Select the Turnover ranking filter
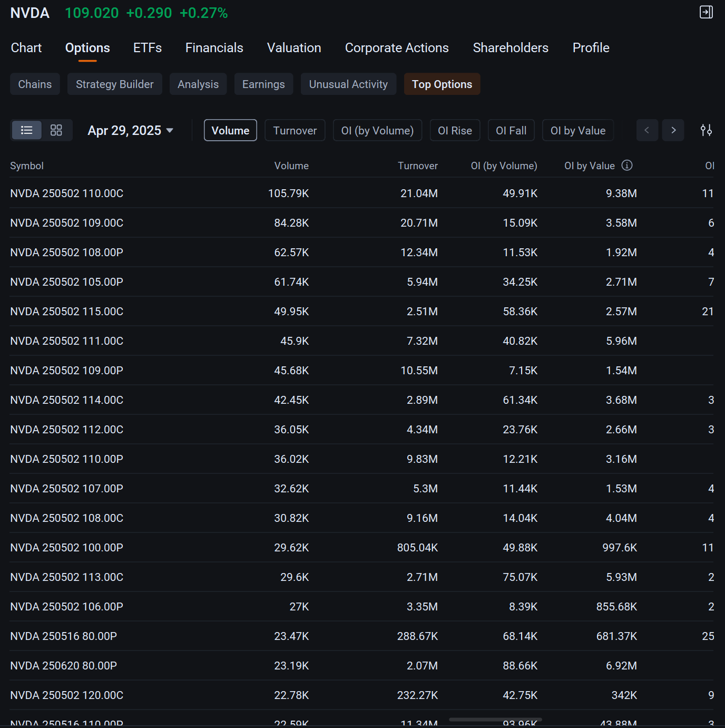This screenshot has width=725, height=728. pos(295,130)
